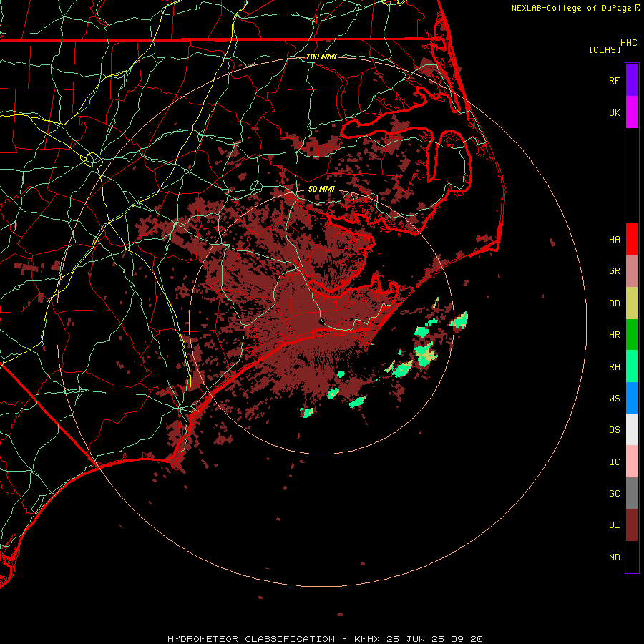The width and height of the screenshot is (644, 644).
Task: Click the BD legend label
Action: pos(614,303)
